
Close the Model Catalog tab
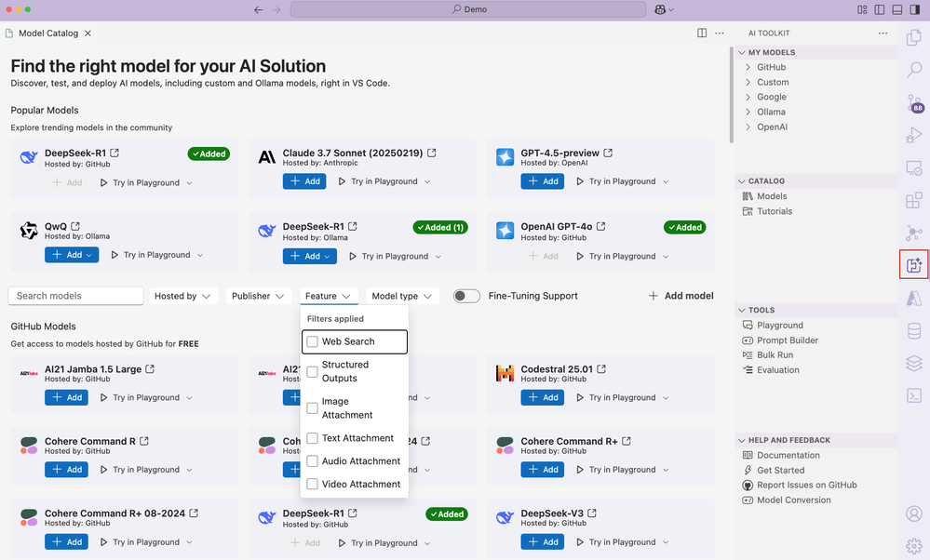(x=88, y=33)
